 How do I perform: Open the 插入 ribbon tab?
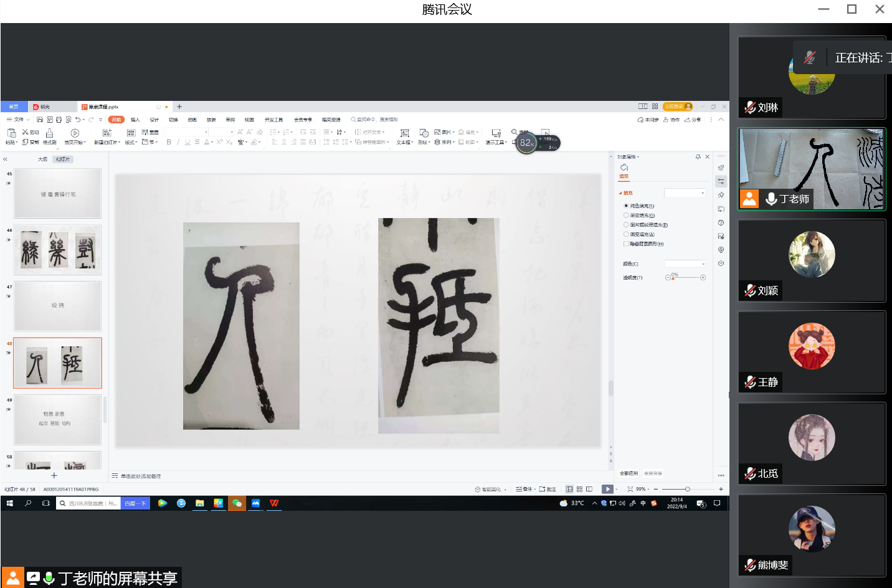[135, 120]
